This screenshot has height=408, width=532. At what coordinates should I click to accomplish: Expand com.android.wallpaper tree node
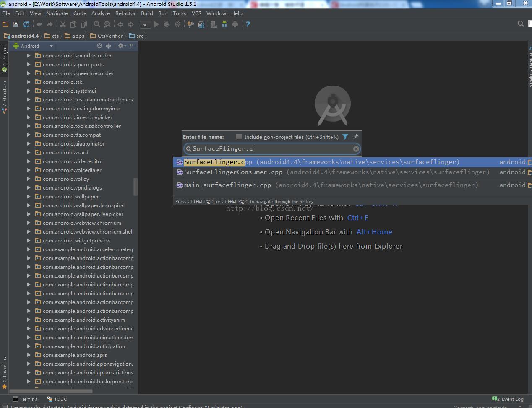tap(29, 196)
